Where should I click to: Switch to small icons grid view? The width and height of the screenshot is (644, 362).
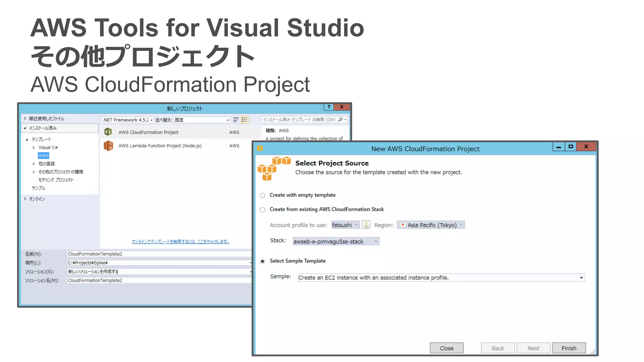pos(236,120)
